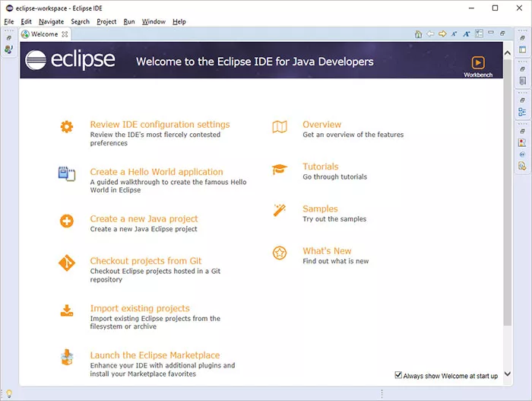Open the Window menu

pyautogui.click(x=154, y=21)
